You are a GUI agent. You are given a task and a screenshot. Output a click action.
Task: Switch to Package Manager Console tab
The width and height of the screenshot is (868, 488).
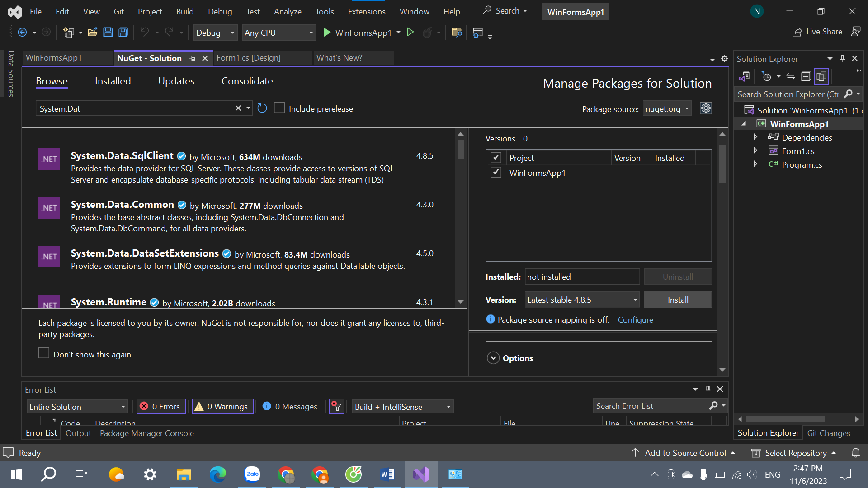point(147,433)
